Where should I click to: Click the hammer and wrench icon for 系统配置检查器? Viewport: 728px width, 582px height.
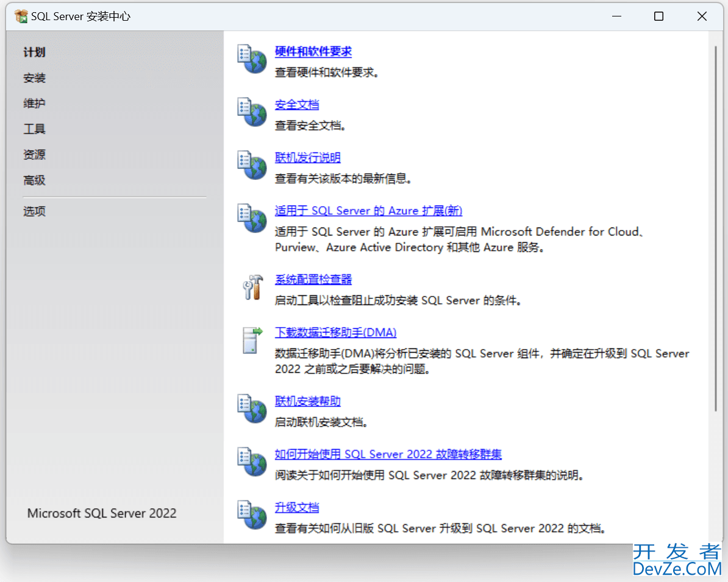click(x=253, y=287)
